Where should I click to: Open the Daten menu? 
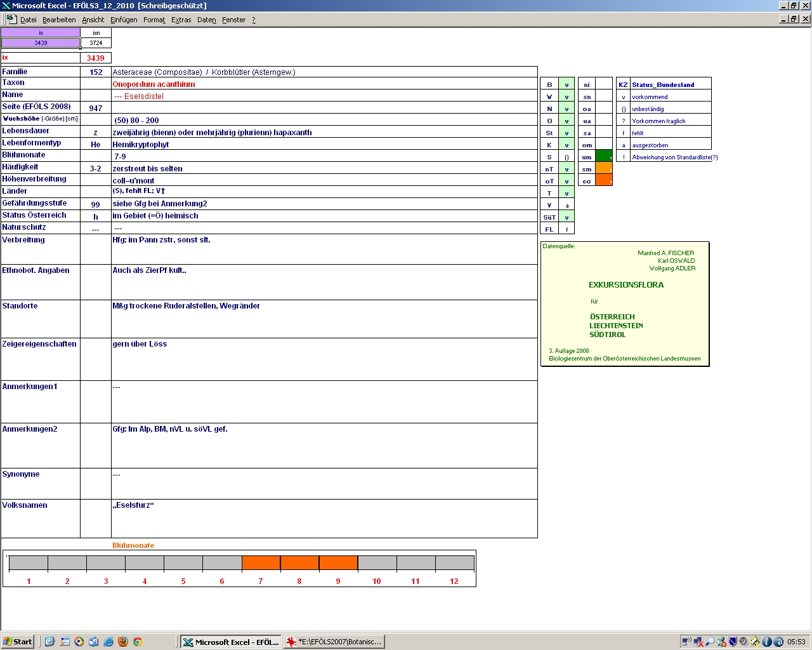tap(206, 20)
